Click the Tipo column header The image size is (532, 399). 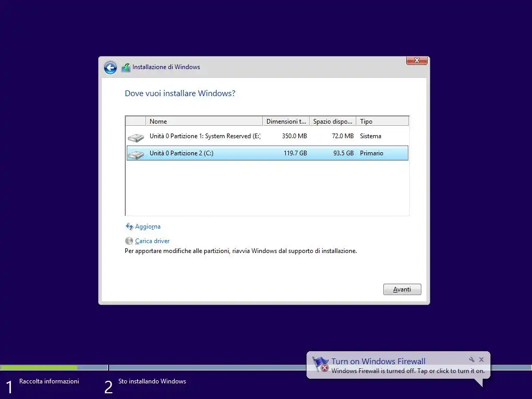pos(382,121)
